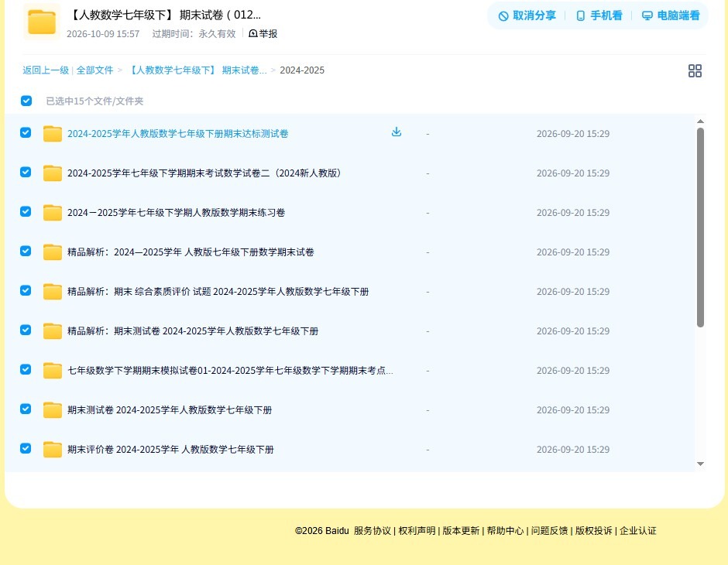
Task: Uncheck 期末模拟试卷01 folder checkbox
Action: point(26,369)
